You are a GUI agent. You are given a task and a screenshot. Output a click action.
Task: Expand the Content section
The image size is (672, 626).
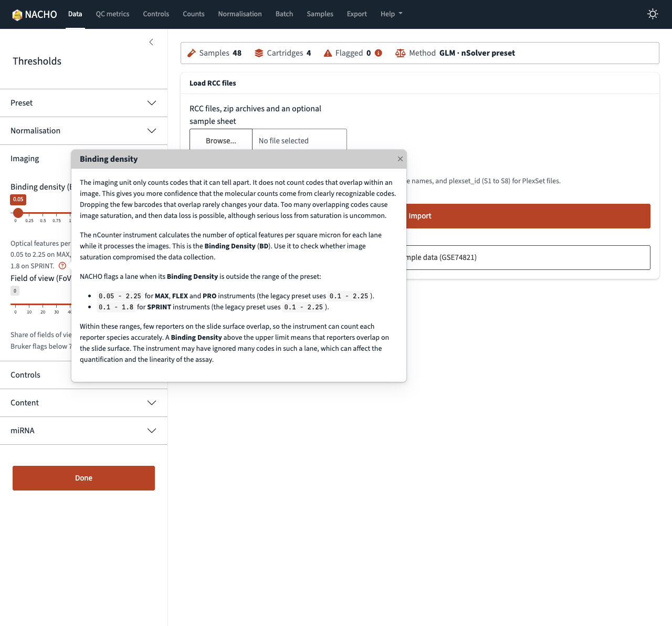coord(83,403)
